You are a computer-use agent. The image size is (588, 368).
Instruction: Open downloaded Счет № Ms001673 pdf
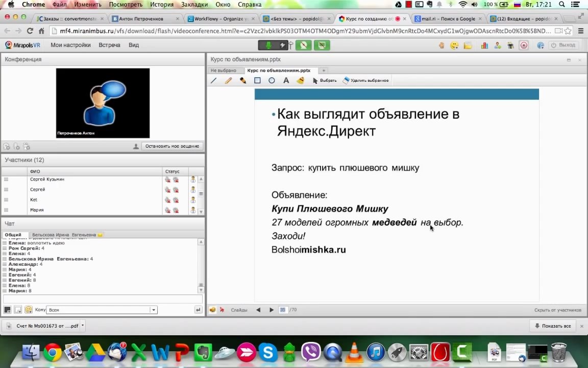click(x=42, y=326)
